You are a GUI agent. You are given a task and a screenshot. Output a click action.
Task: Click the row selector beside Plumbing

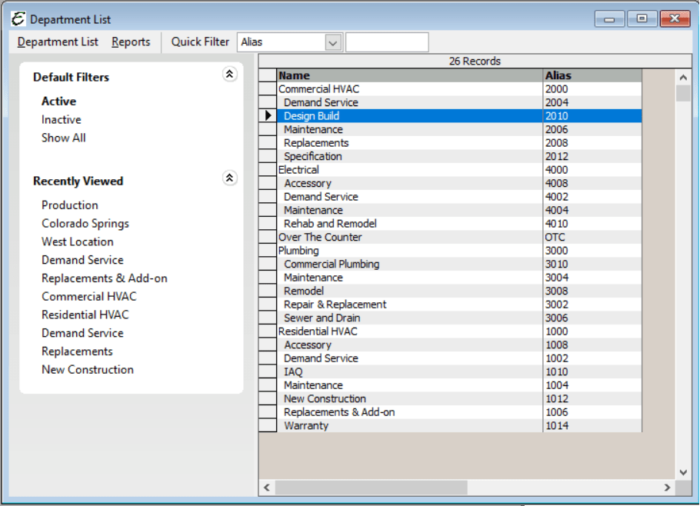tap(267, 251)
